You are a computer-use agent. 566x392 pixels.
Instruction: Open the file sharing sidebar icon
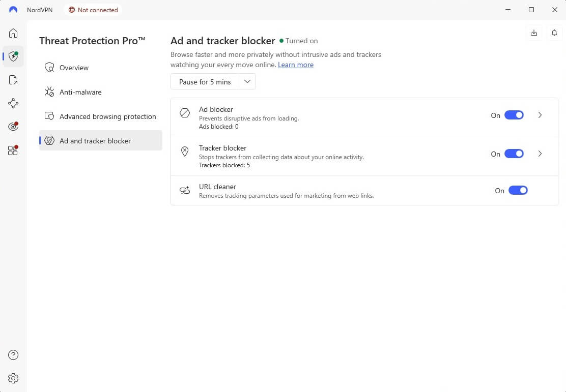point(13,80)
